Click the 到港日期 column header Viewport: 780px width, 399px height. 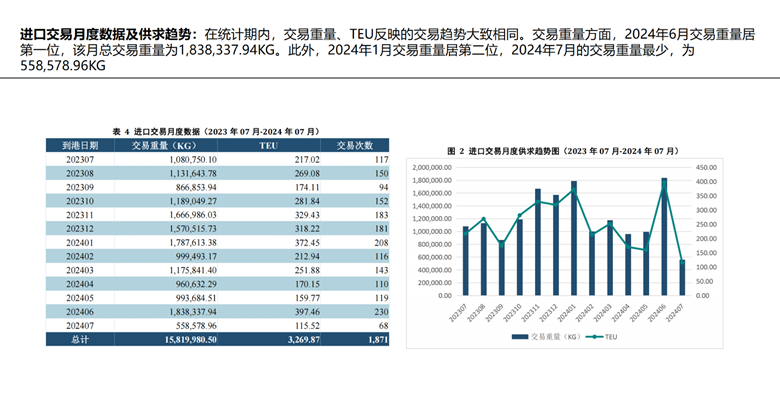coord(80,145)
